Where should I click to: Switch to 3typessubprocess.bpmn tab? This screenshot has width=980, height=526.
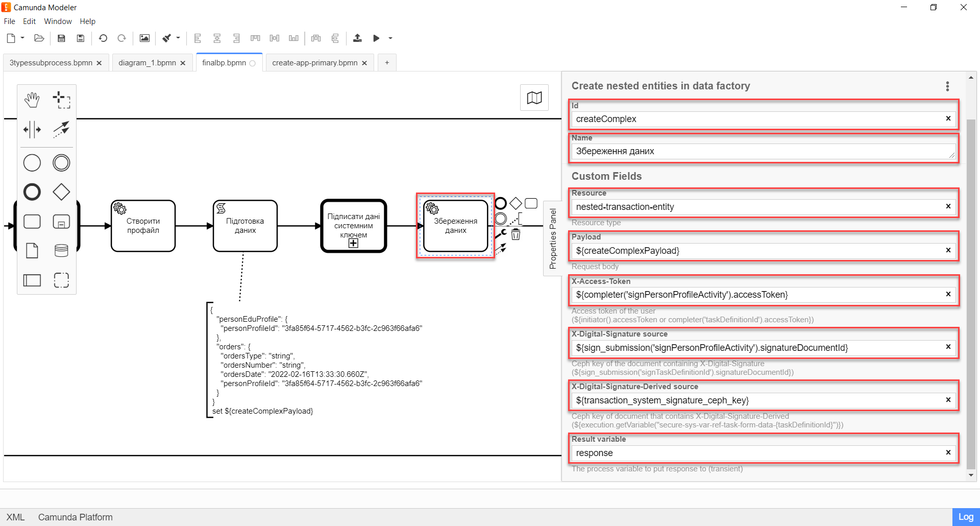(x=51, y=63)
